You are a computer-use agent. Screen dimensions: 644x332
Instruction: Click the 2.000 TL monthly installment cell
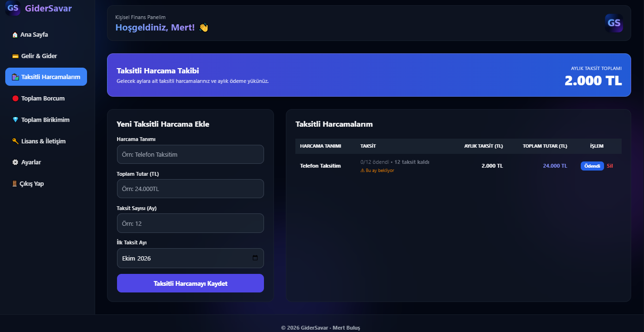492,166
